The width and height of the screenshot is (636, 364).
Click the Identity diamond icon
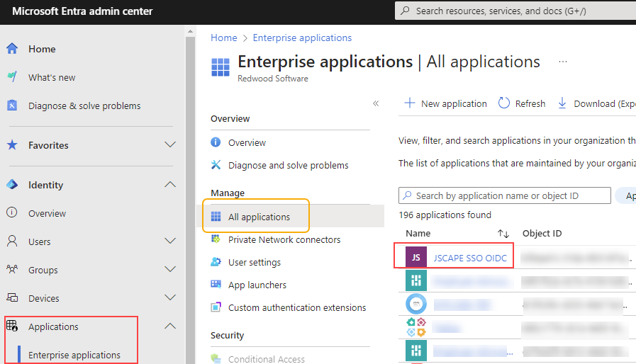point(12,184)
